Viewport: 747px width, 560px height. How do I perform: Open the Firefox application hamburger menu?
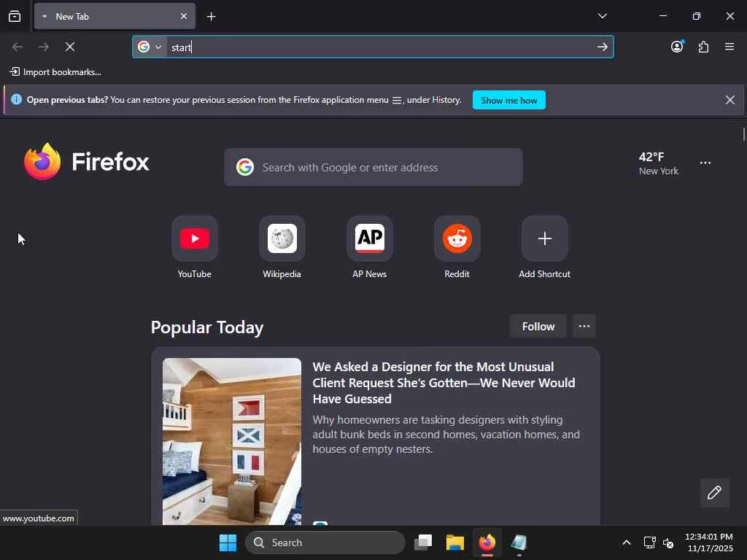coord(729,47)
